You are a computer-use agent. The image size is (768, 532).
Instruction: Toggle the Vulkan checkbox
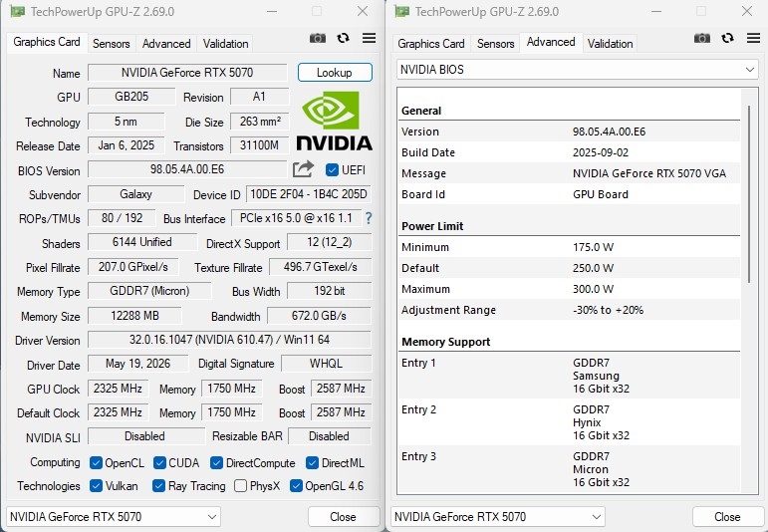tap(96, 486)
